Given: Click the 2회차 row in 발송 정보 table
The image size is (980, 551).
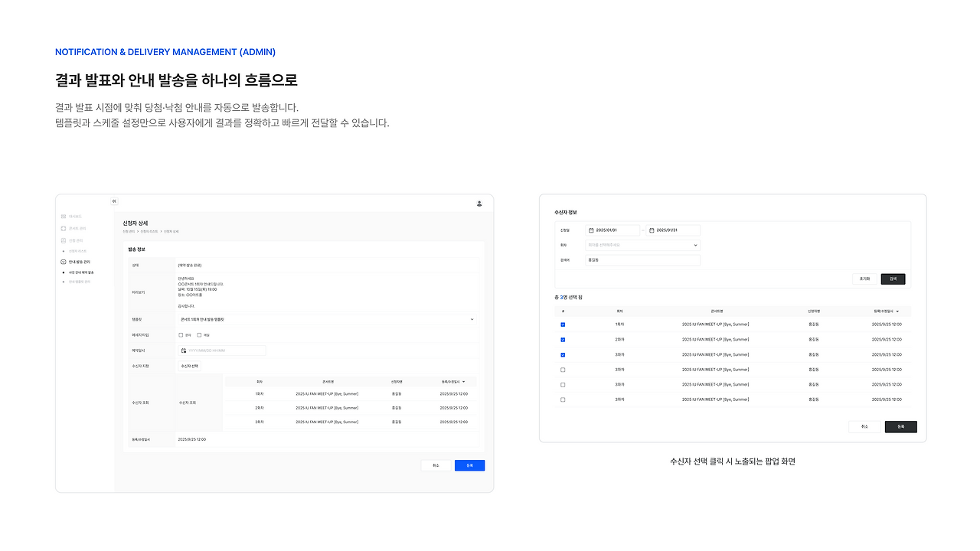Looking at the screenshot, I should point(351,408).
